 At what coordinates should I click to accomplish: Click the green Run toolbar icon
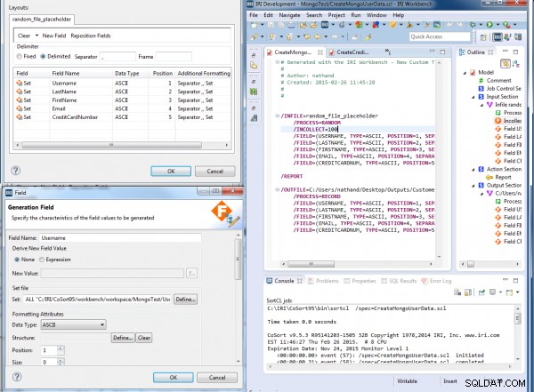(x=489, y=25)
